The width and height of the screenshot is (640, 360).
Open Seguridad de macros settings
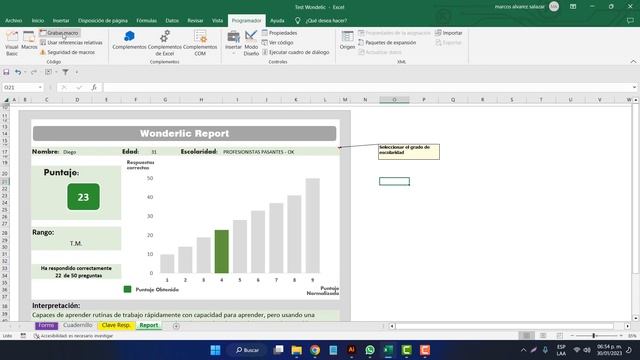tap(68, 52)
